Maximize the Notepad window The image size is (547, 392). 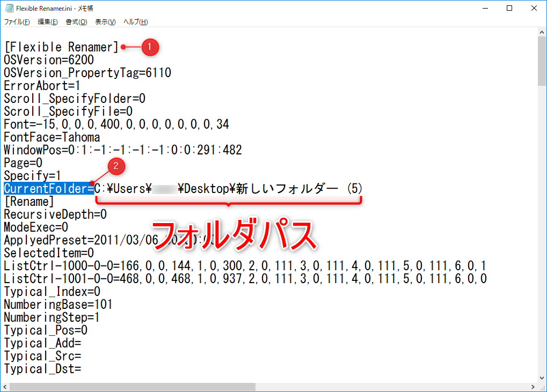coord(509,8)
